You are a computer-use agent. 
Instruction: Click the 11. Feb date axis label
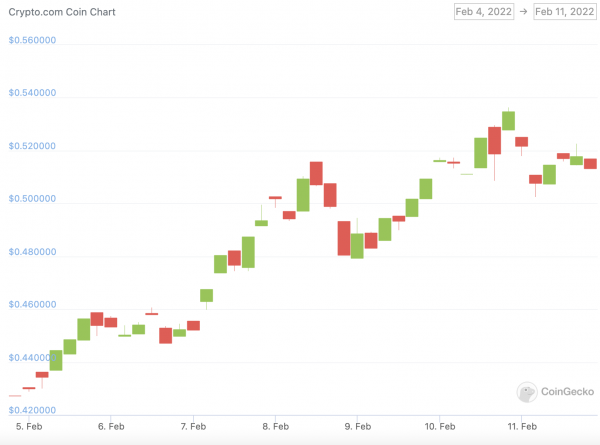(x=522, y=424)
